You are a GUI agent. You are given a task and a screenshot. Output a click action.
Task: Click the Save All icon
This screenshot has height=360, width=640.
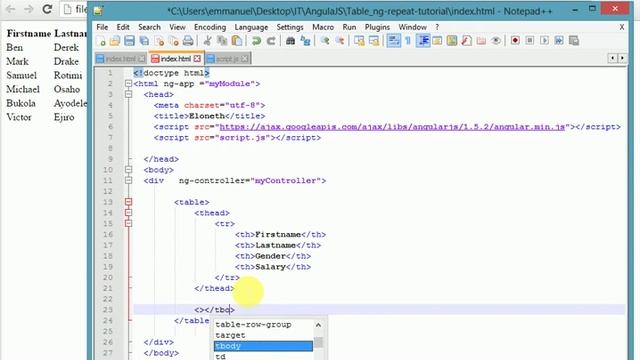pyautogui.click(x=144, y=41)
